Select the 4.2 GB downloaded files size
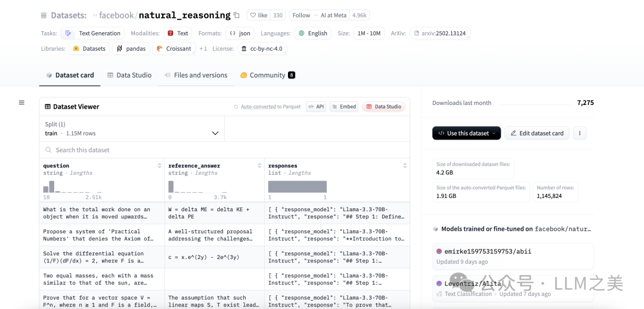 tap(445, 172)
